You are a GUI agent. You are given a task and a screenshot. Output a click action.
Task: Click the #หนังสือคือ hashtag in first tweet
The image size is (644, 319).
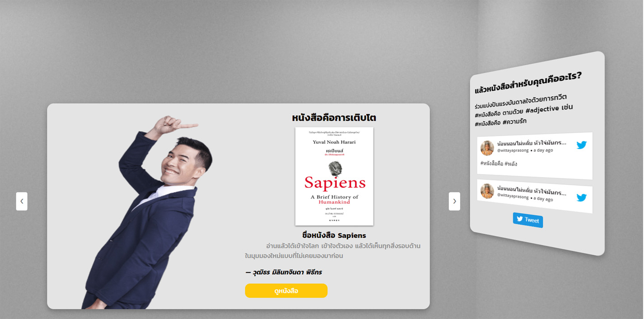(491, 163)
